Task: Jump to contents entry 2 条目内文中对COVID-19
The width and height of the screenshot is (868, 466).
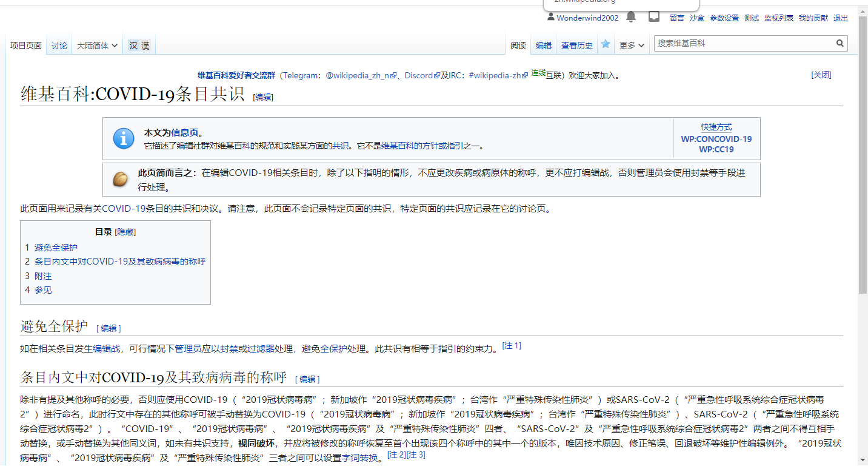Action: point(120,262)
